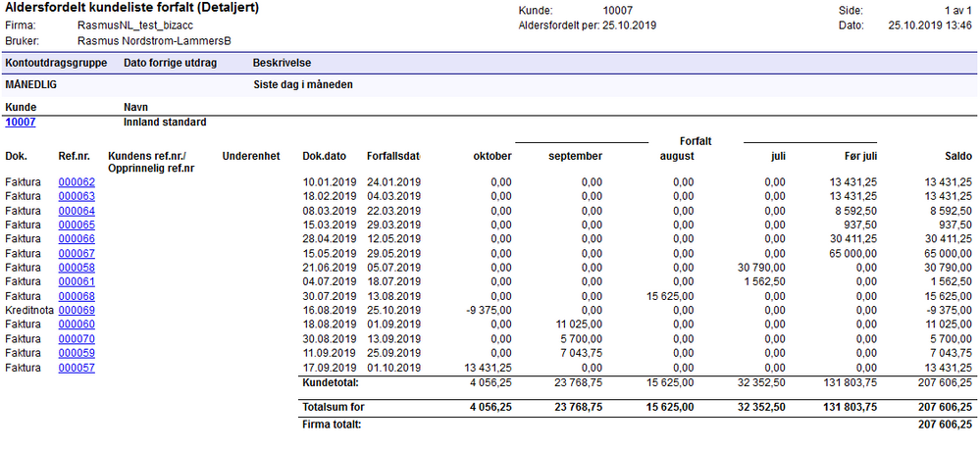The height and width of the screenshot is (450, 980).
Task: Click the Saldo column header
Action: [958, 156]
